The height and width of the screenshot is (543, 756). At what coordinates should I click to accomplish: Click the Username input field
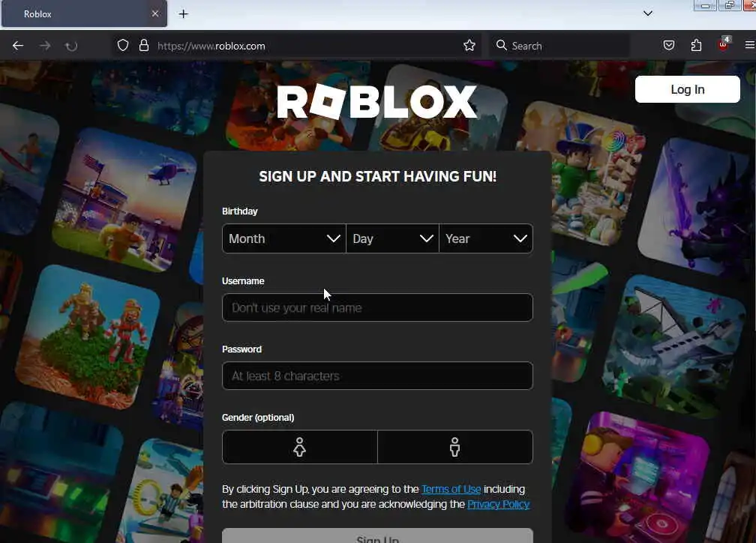(x=377, y=307)
